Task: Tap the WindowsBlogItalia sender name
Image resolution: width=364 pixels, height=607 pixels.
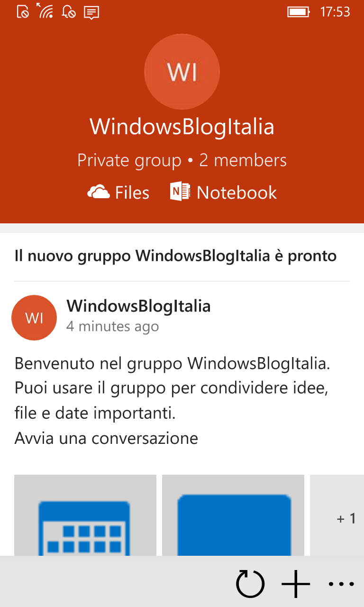Action: point(138,306)
